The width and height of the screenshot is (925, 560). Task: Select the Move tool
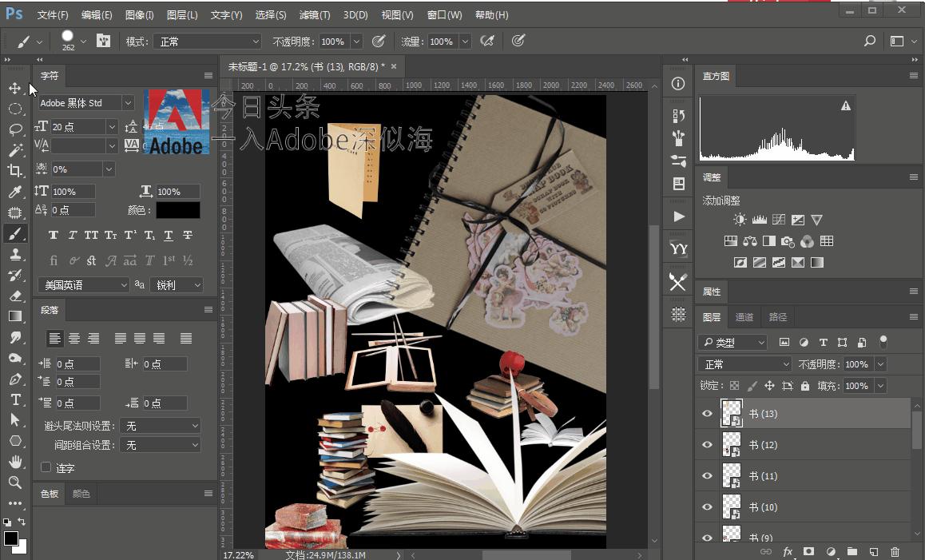tap(14, 88)
